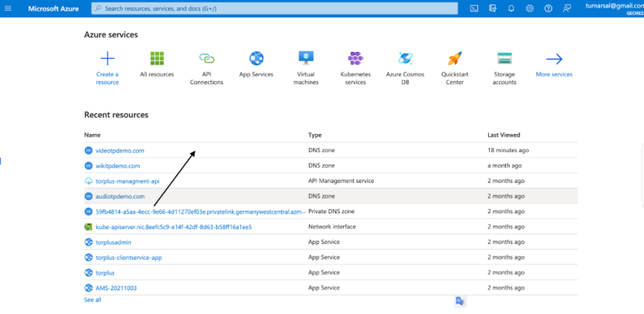Open the Directories and subscriptions filter icon

(493, 8)
